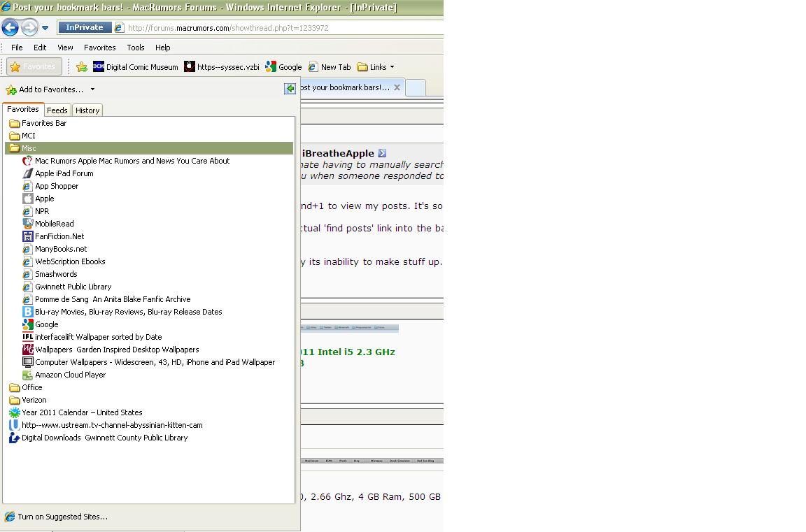Select the Favorites tab in panel
Screen dimensions: 806x532
tap(23, 109)
